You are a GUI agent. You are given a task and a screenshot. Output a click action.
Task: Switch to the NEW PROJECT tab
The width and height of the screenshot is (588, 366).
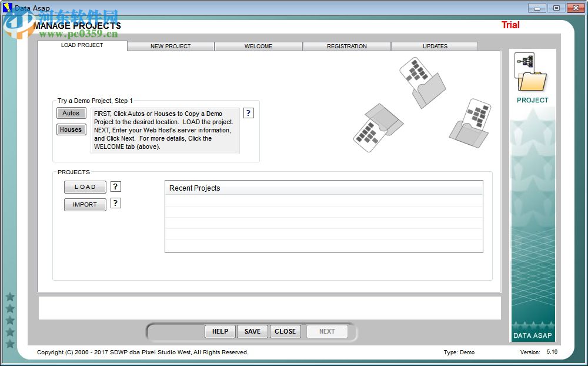tap(171, 46)
